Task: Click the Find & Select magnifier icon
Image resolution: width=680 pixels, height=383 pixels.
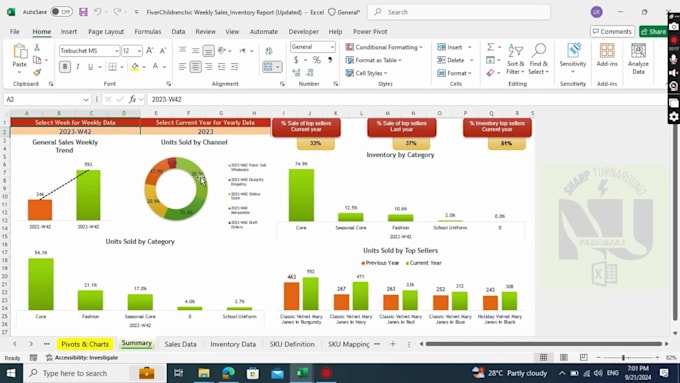Action: point(539,50)
